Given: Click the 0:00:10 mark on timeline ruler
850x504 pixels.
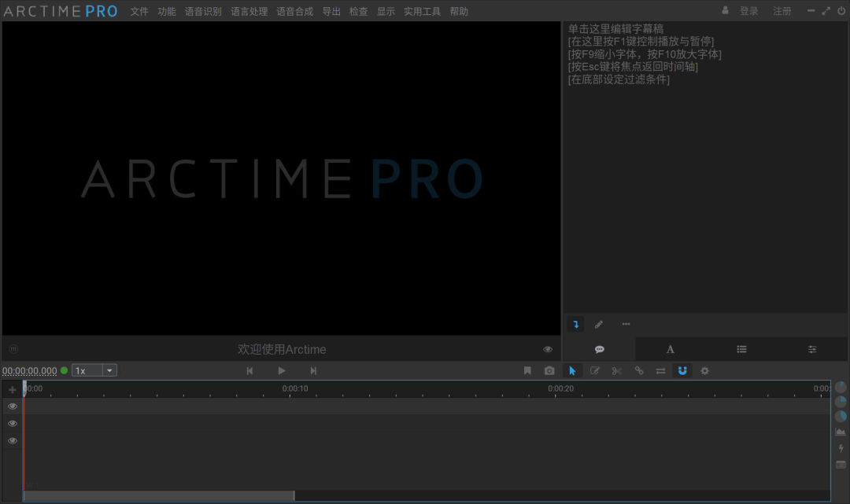Looking at the screenshot, I should (x=295, y=388).
